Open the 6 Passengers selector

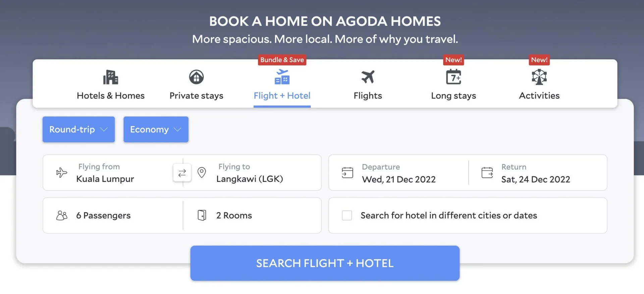[x=103, y=215]
